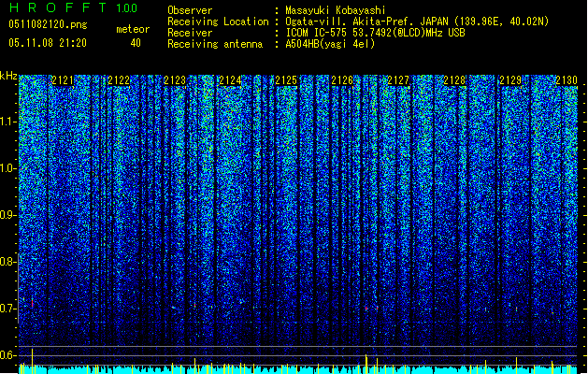Click the HROFFT program title

click(58, 7)
